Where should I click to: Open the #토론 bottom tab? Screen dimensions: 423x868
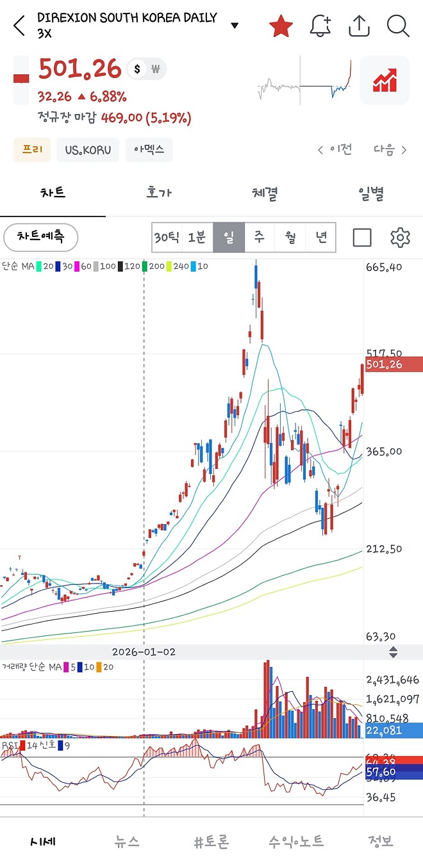pyautogui.click(x=211, y=842)
